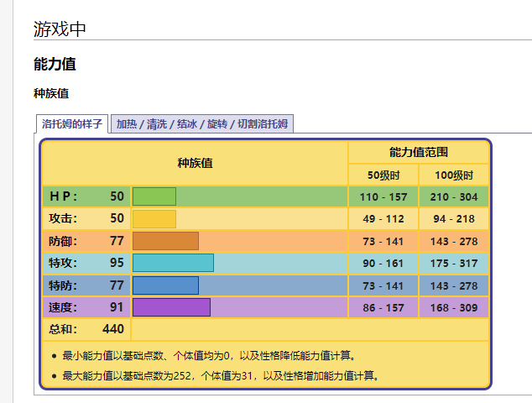Click the 攻击 stat label
Image resolution: width=532 pixels, height=403 pixels.
pos(63,218)
